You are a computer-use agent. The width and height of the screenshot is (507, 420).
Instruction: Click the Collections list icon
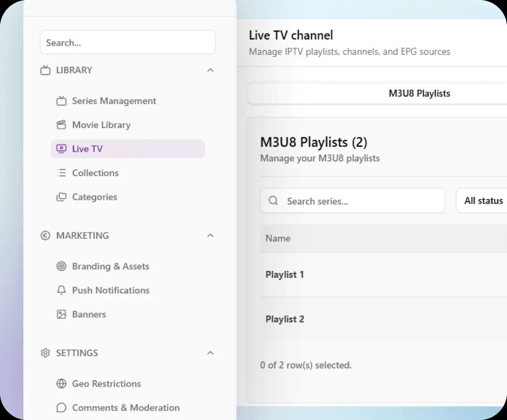coord(61,172)
